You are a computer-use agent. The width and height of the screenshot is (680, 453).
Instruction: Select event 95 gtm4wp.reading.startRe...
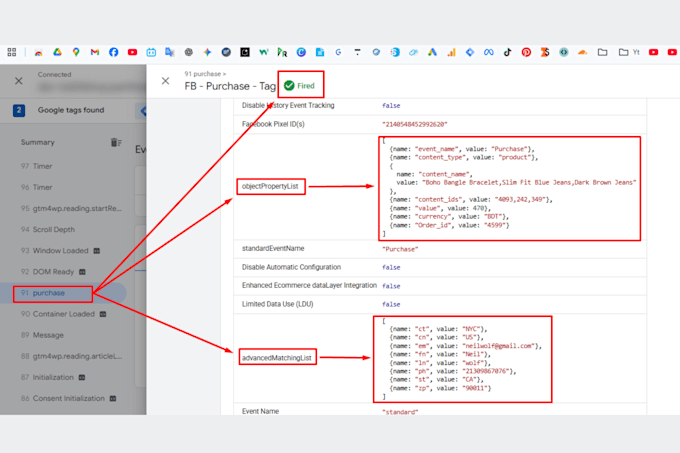pos(71,209)
